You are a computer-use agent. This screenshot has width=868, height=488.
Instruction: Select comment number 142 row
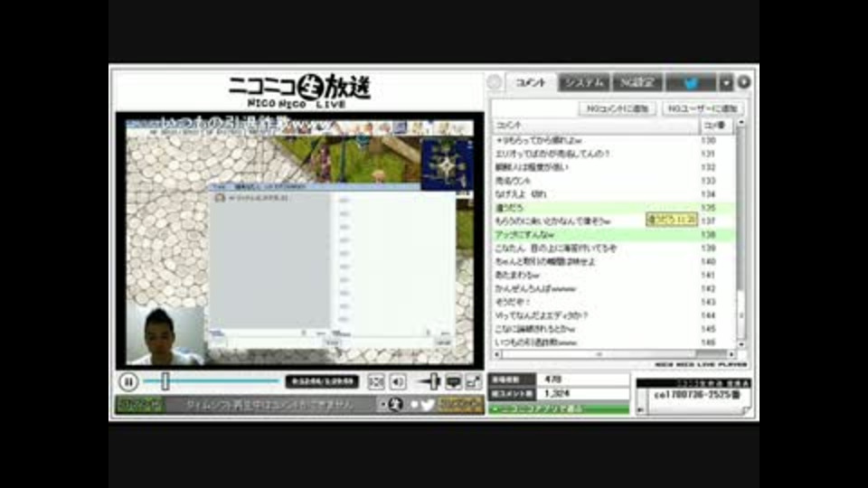pos(614,288)
